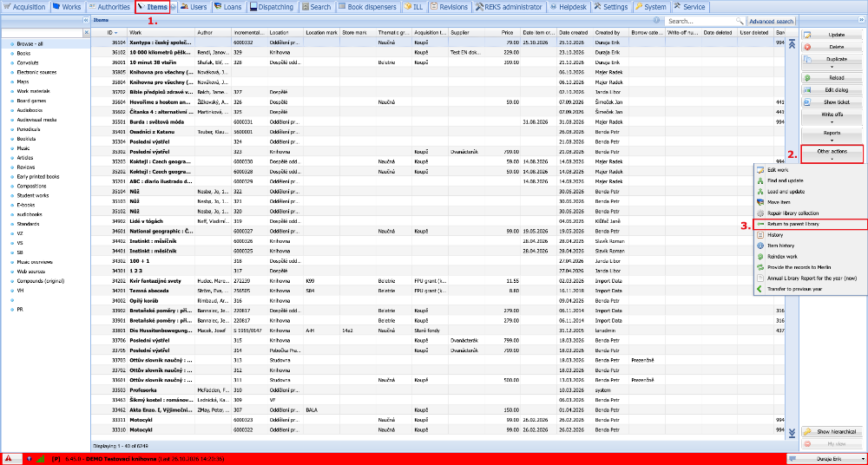
Task: Choose Repair library collection
Action: tap(809, 213)
